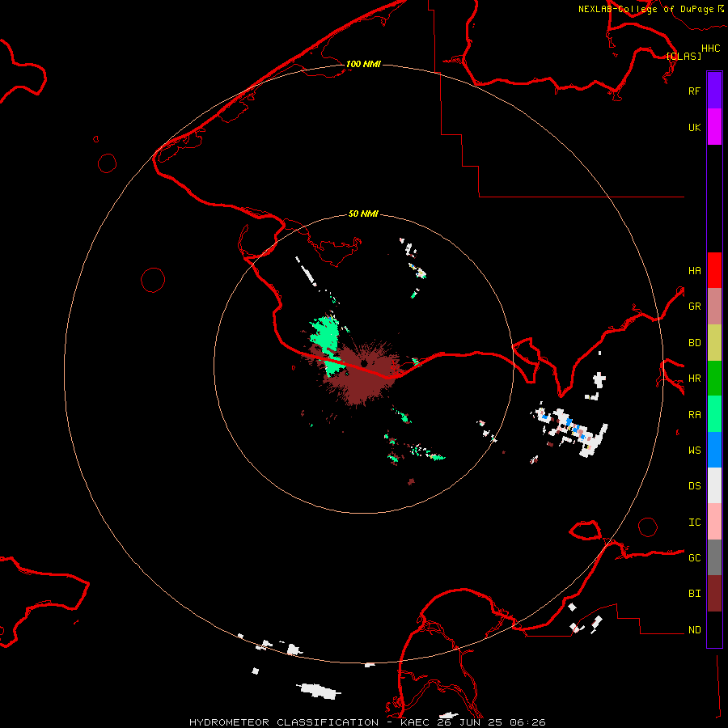
Task: Click the IC pink legend swatch
Action: coord(714,522)
